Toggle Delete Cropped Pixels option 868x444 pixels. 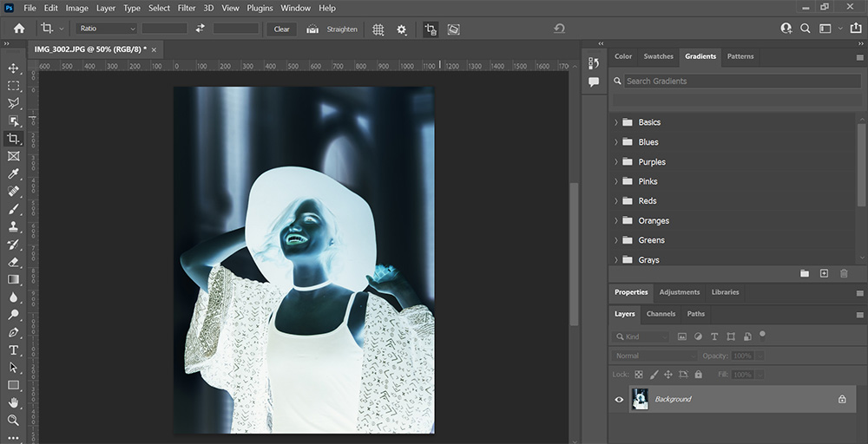coord(430,29)
